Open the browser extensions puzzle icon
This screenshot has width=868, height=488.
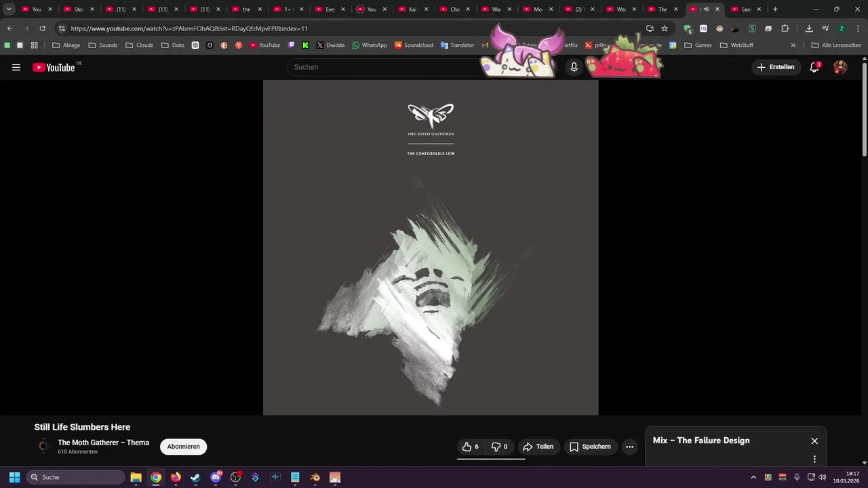(x=785, y=28)
